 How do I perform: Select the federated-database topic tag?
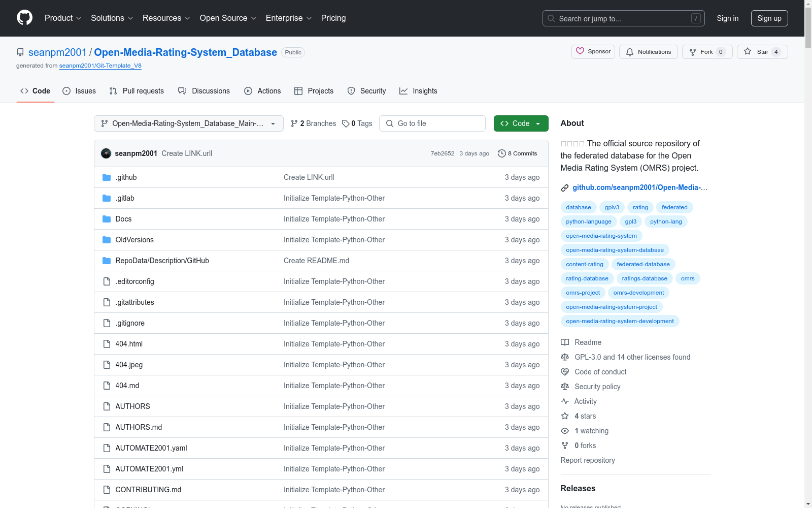[x=643, y=264]
